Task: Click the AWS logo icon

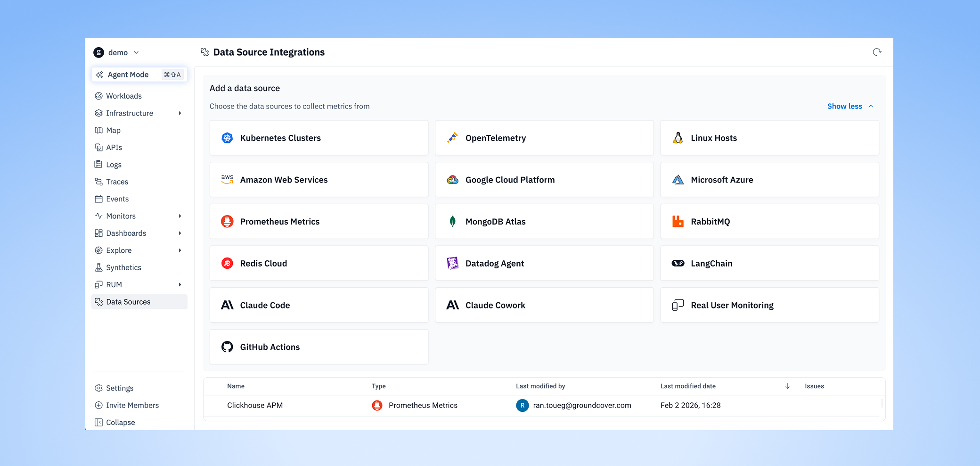Action: click(x=227, y=180)
